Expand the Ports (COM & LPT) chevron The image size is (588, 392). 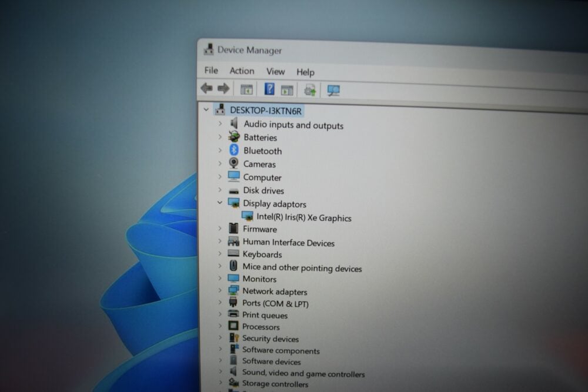(x=220, y=302)
